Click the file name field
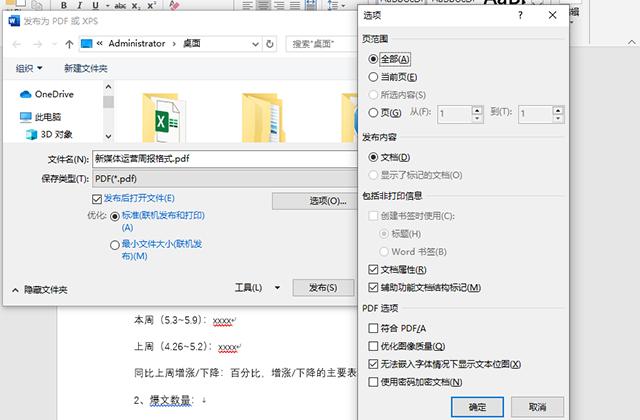Viewport: 640px width, 420px height. (x=225, y=159)
